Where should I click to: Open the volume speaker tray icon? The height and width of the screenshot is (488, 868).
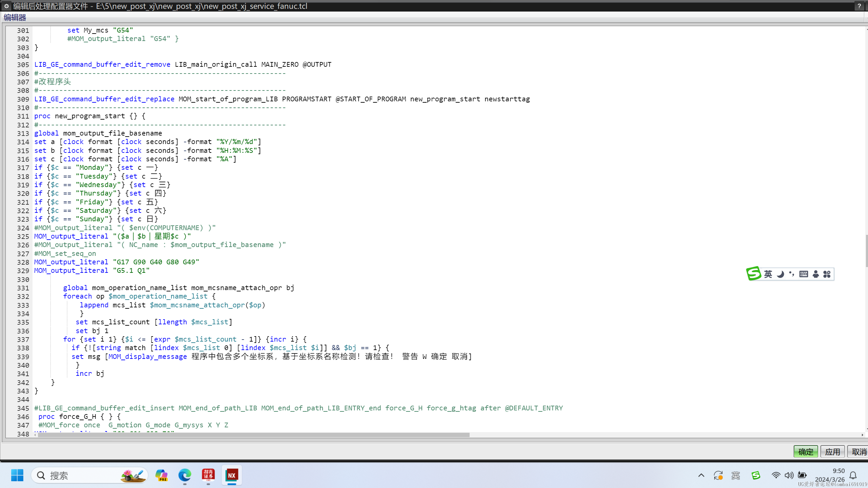click(789, 475)
